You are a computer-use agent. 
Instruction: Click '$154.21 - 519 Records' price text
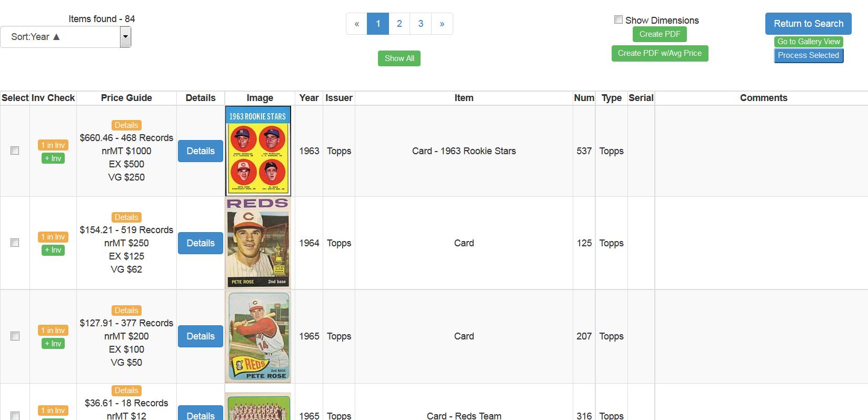[126, 230]
